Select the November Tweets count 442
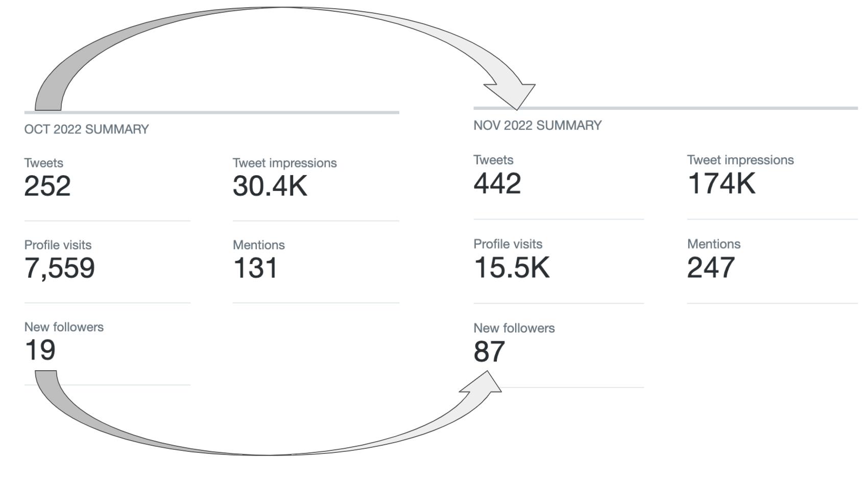This screenshot has height=482, width=868. coord(497,183)
